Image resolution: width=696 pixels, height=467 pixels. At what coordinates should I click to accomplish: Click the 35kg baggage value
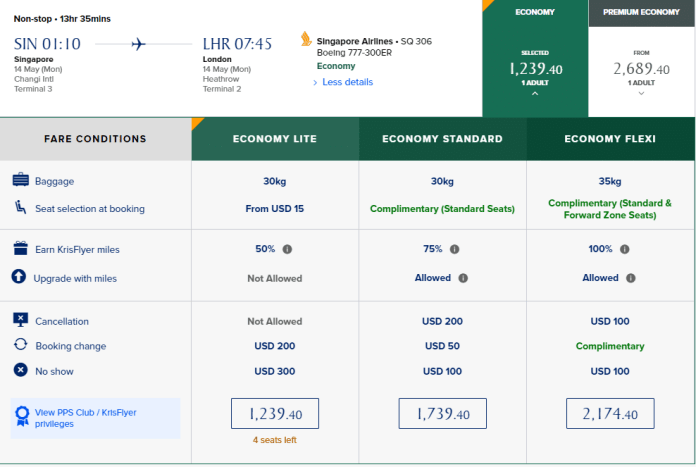tap(610, 181)
